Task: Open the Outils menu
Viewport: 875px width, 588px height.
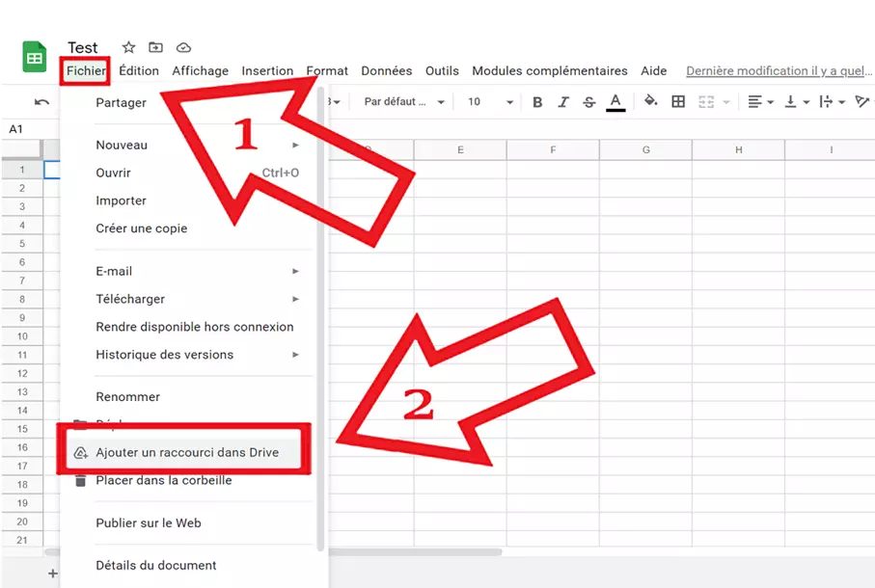Action: click(x=442, y=70)
